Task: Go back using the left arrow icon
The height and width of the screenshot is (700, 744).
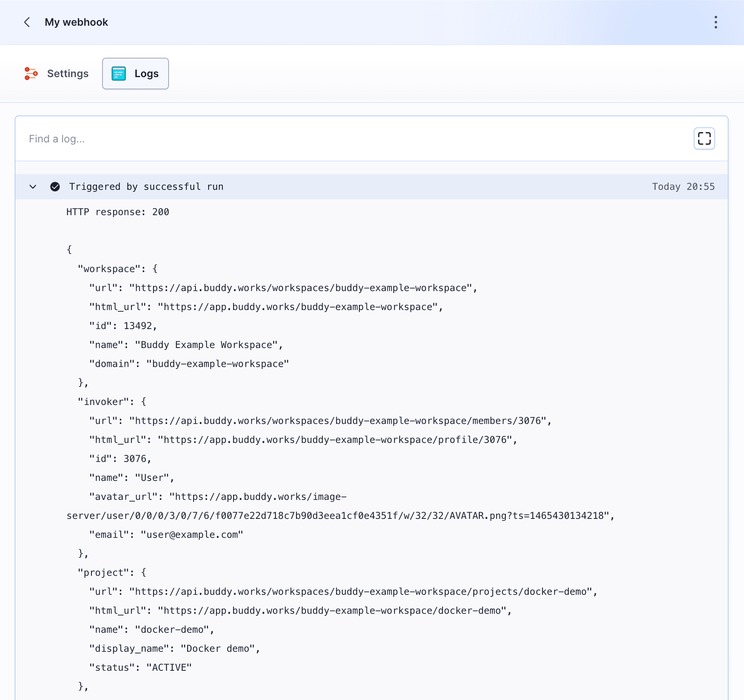Action: click(x=27, y=22)
